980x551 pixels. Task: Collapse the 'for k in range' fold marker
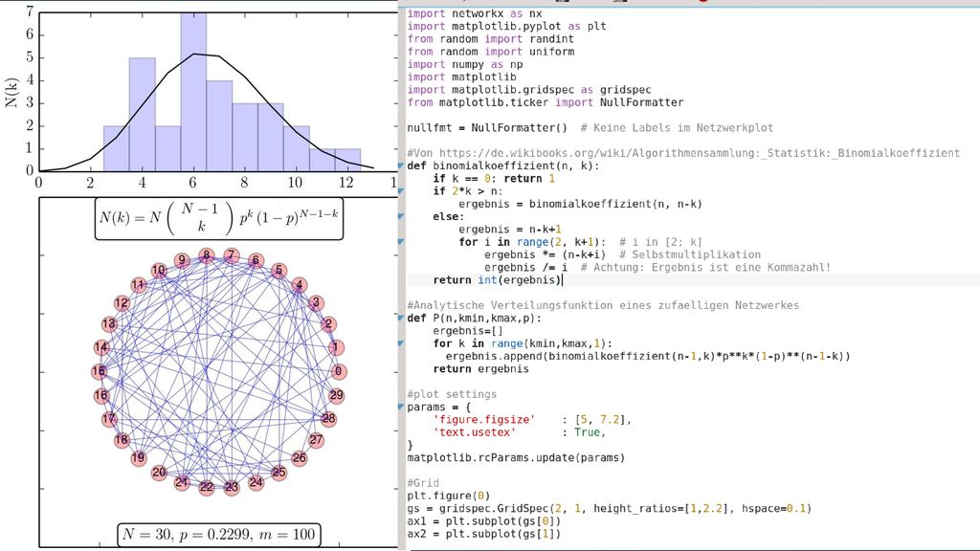pos(401,343)
